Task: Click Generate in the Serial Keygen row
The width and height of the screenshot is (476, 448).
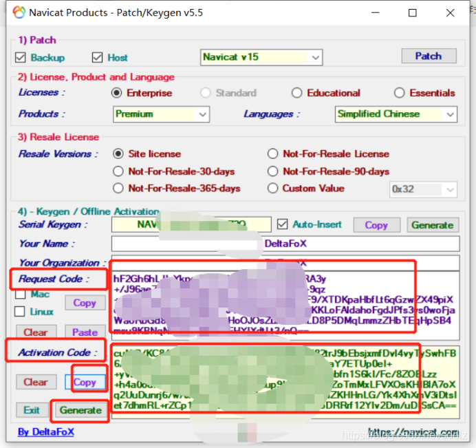Action: 433,225
